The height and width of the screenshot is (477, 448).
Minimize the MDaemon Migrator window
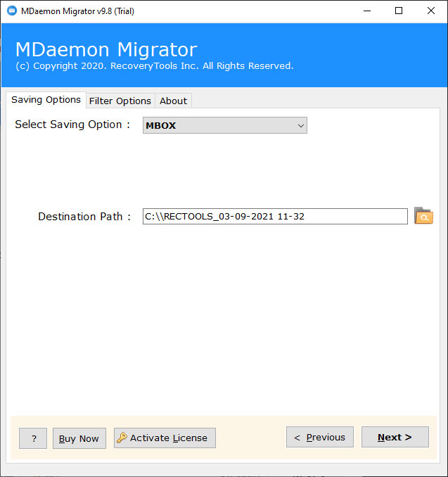click(367, 11)
